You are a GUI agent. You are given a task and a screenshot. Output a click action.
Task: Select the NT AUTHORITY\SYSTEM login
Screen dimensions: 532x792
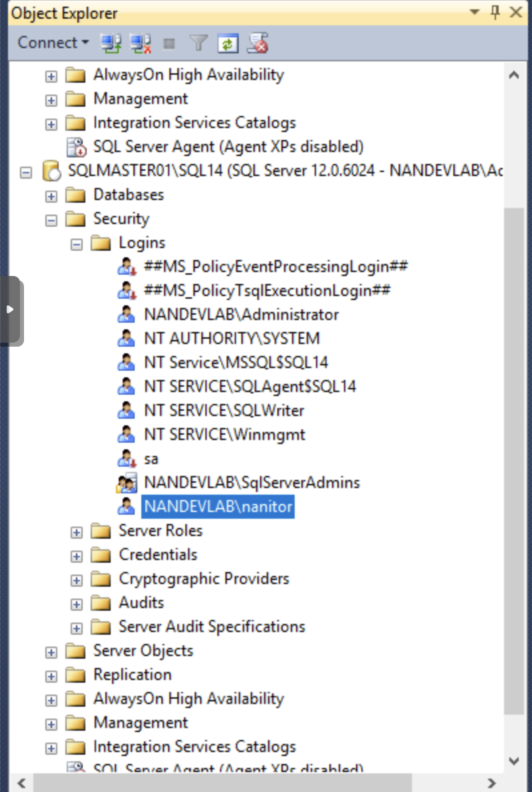tap(231, 339)
